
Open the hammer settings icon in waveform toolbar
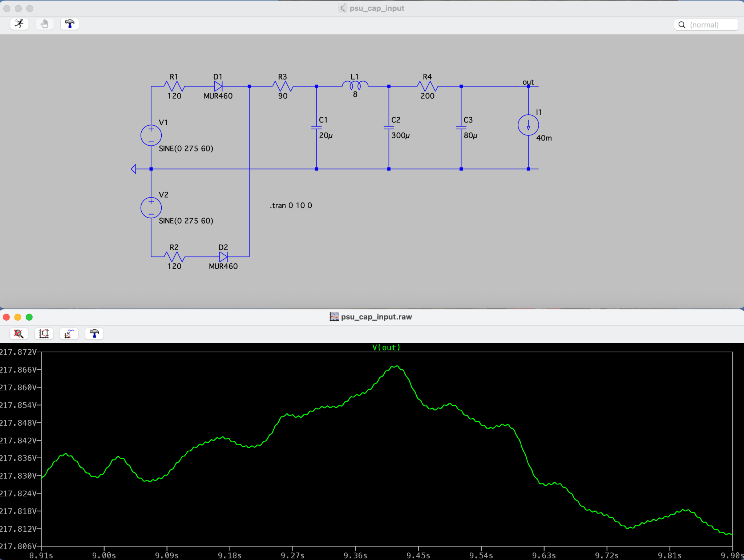94,333
